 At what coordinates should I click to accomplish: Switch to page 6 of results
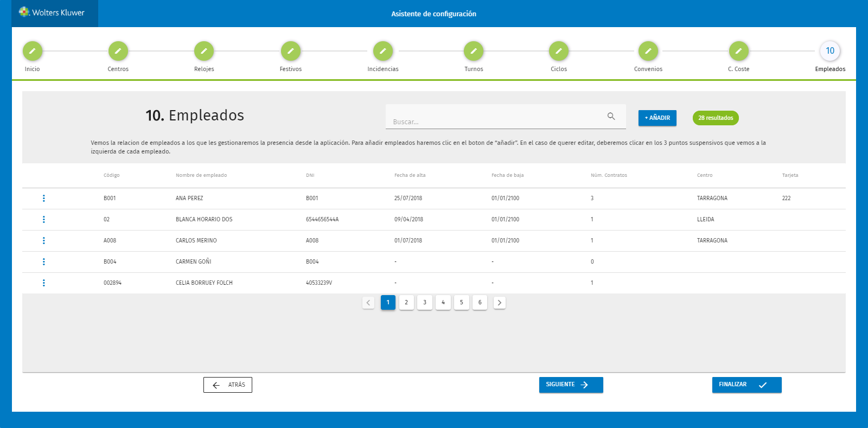(x=480, y=303)
